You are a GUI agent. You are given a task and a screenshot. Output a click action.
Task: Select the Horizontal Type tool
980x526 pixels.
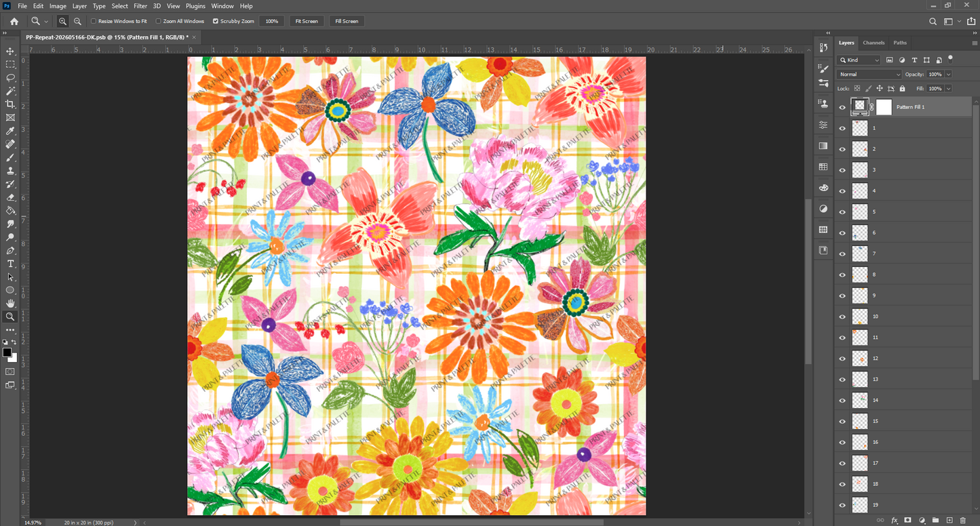[10, 264]
